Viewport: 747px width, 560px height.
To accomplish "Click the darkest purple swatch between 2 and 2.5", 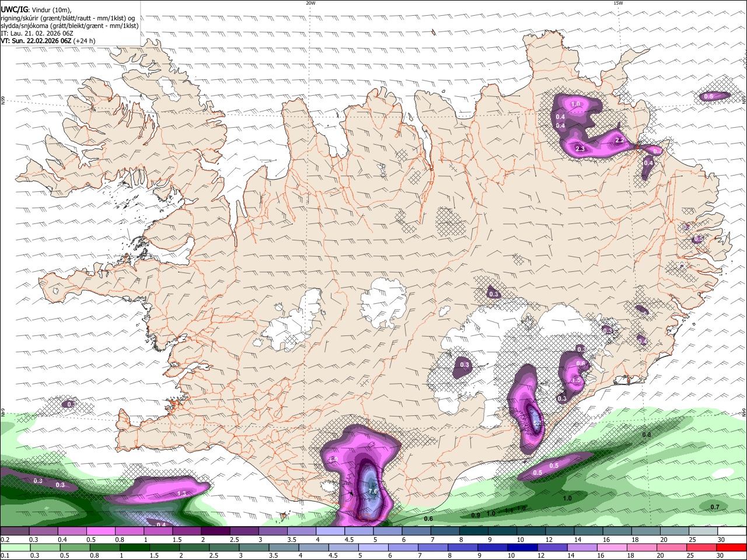I will point(215,531).
